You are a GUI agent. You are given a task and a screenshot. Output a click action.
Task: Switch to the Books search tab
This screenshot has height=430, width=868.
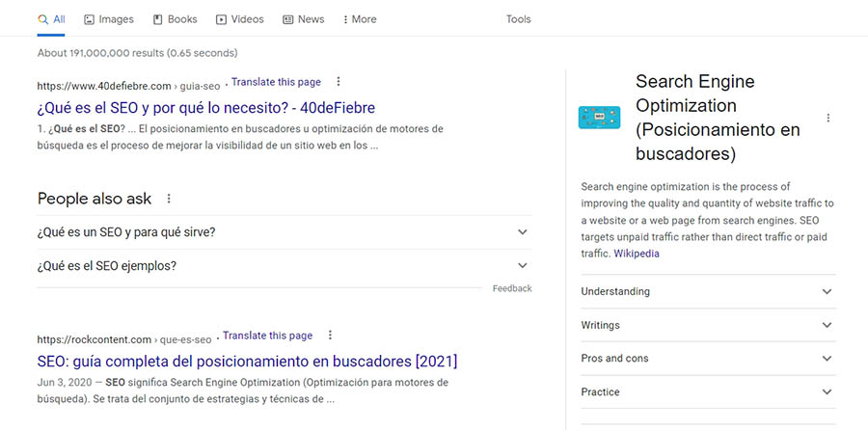174,19
